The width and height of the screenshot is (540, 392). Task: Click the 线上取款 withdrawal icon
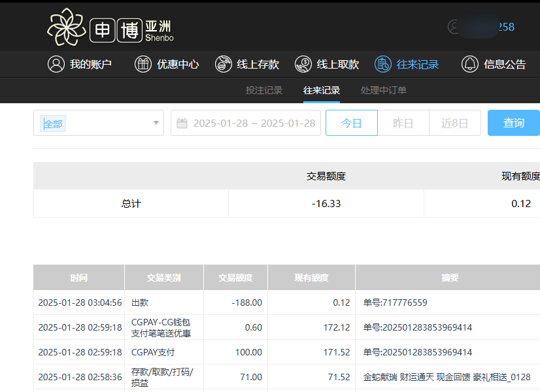303,64
